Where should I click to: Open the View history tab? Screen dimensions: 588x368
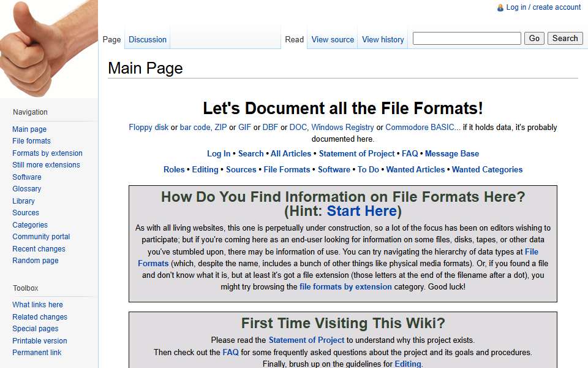click(383, 39)
